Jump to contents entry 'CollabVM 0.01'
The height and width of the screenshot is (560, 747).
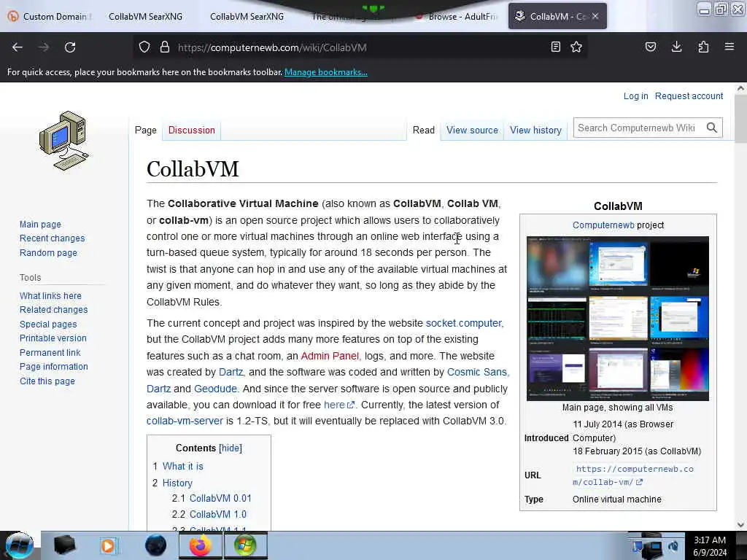coord(220,498)
